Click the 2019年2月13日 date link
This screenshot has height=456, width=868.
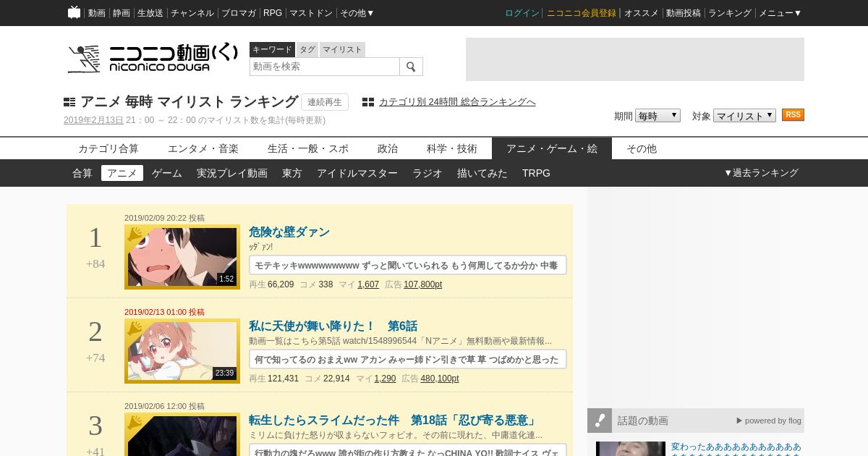(93, 120)
